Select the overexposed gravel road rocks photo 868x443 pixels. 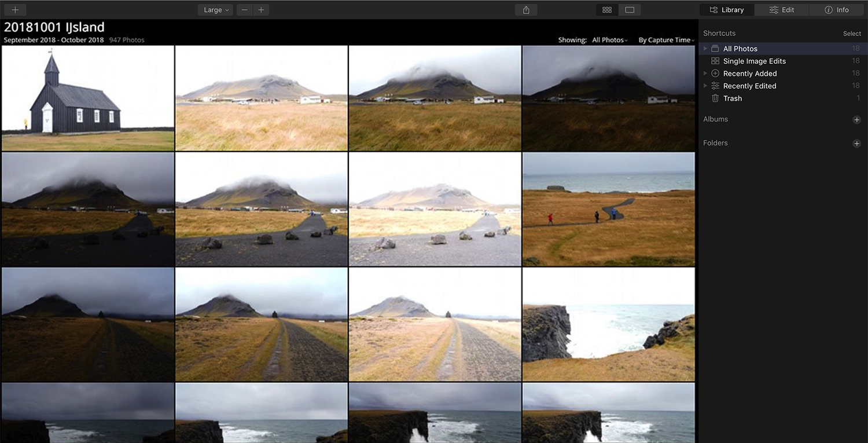coord(435,209)
